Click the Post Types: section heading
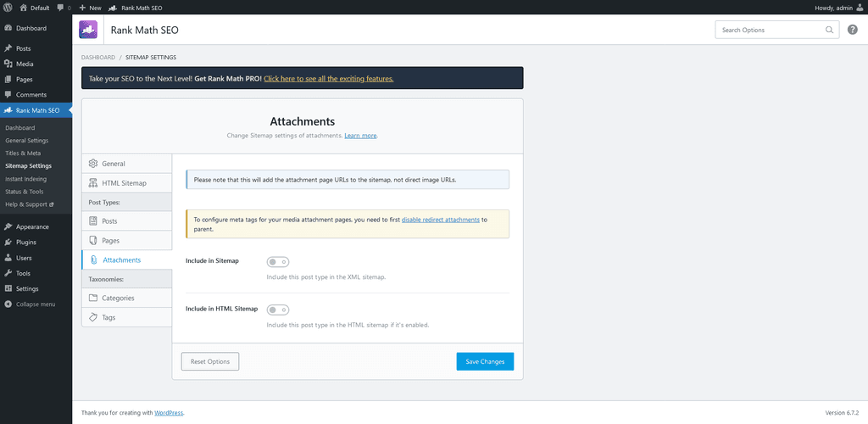The height and width of the screenshot is (424, 868). tap(104, 203)
